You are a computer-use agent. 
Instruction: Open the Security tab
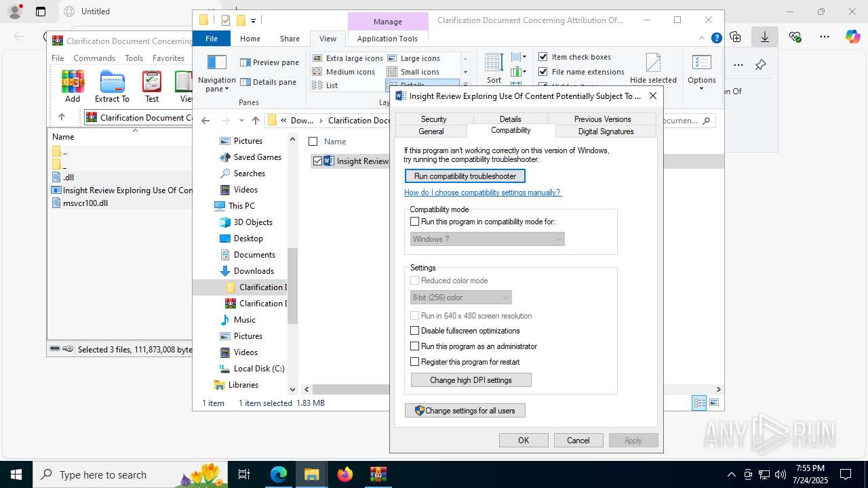433,119
